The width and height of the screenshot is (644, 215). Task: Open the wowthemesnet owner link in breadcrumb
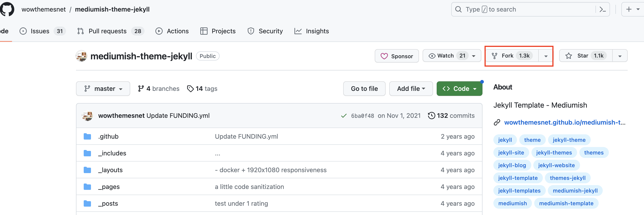(44, 9)
